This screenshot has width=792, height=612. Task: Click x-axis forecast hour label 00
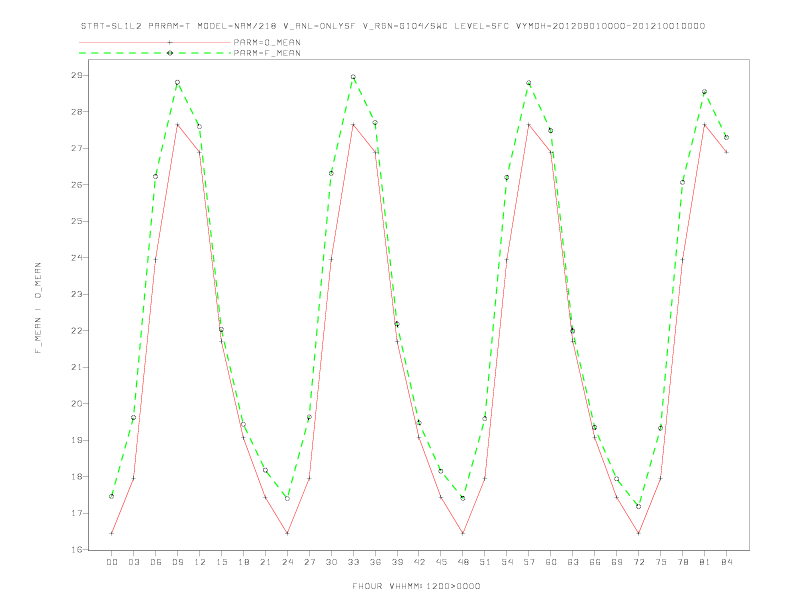(x=112, y=562)
